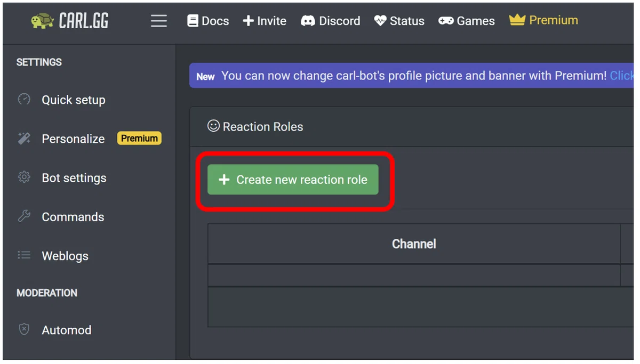Viewport: 640px width, 364px height.
Task: Open Automod under Moderation
Action: click(x=67, y=330)
